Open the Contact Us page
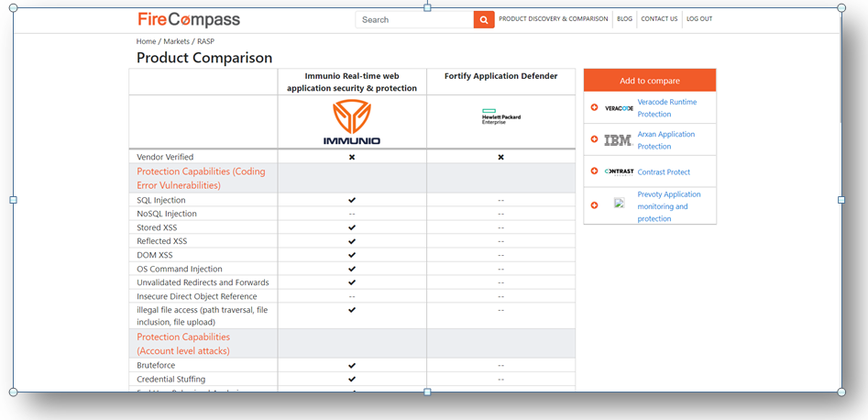This screenshot has width=868, height=420. (x=659, y=19)
